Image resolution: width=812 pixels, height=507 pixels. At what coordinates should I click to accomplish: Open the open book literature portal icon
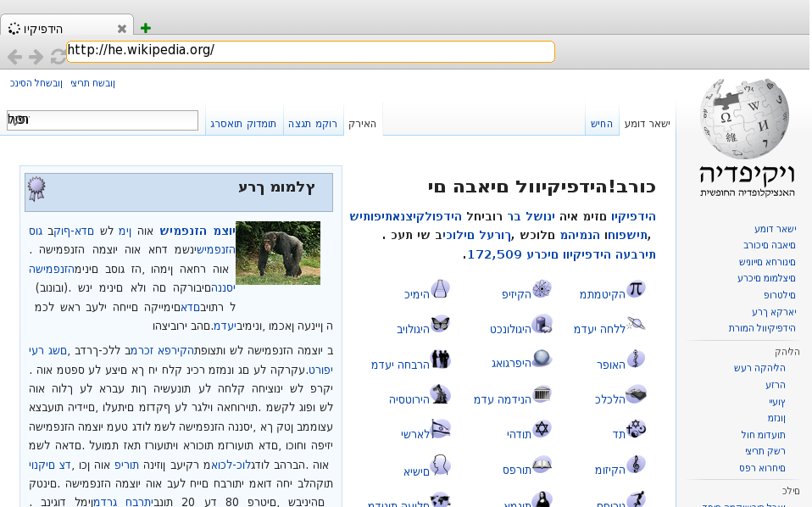542,465
